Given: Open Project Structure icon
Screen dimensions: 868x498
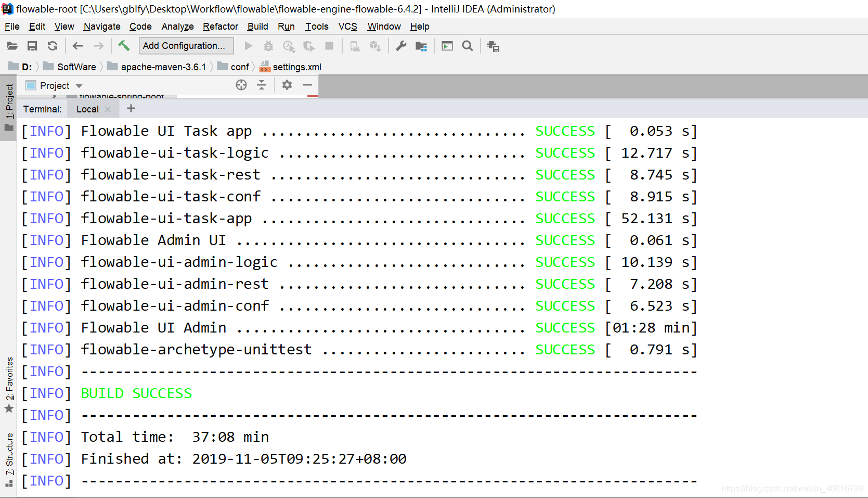Looking at the screenshot, I should (x=421, y=46).
